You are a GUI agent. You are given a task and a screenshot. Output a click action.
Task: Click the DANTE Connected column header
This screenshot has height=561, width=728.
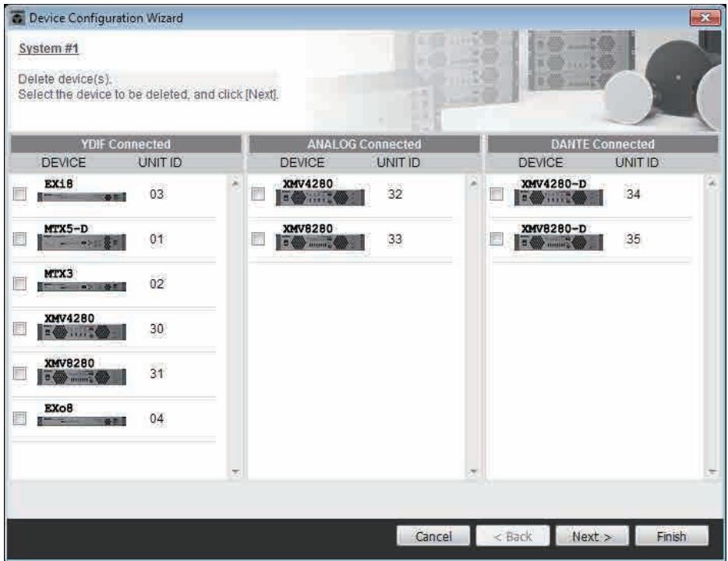(x=603, y=144)
